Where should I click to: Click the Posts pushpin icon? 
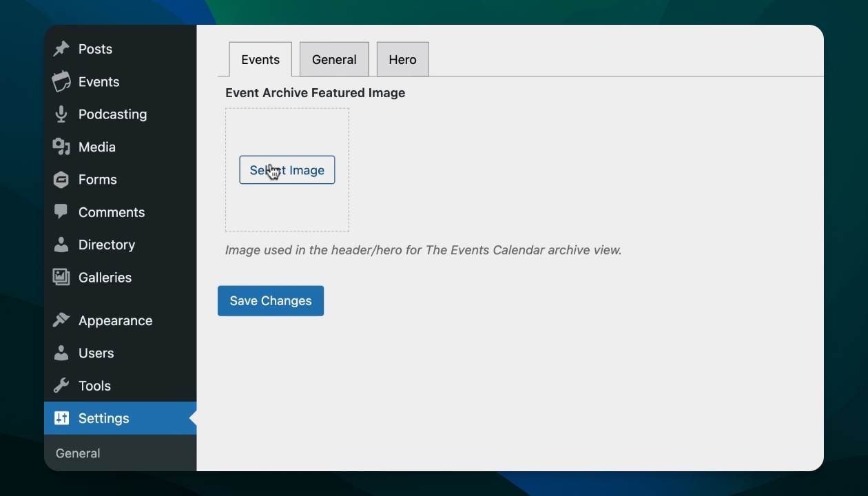click(61, 49)
